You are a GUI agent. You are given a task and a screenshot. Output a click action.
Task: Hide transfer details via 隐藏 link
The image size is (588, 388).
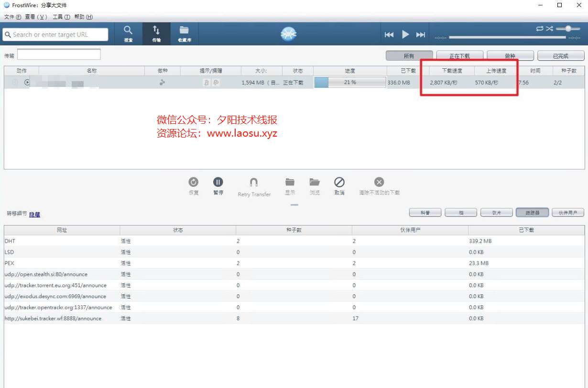(35, 215)
